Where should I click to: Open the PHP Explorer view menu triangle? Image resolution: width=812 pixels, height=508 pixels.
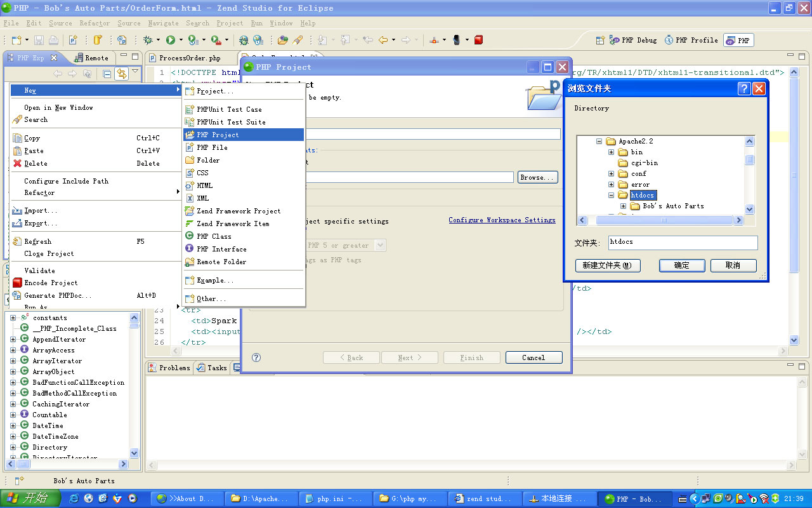pyautogui.click(x=135, y=71)
